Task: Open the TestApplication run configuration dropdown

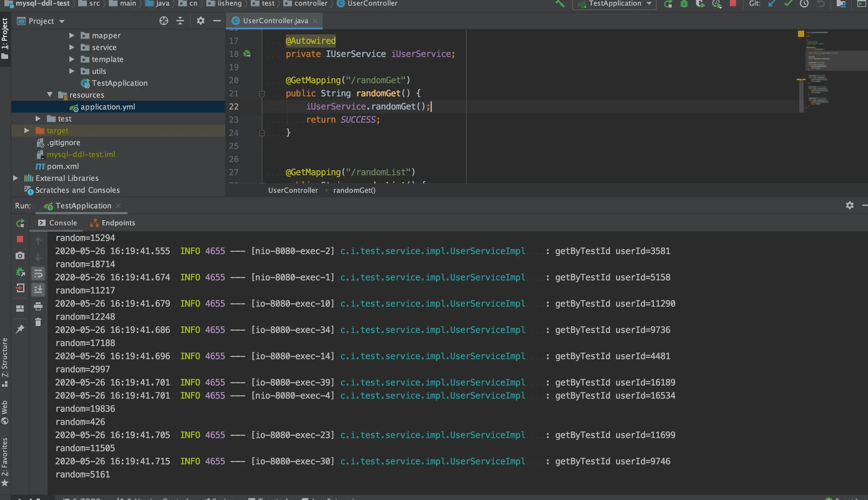Action: click(614, 4)
